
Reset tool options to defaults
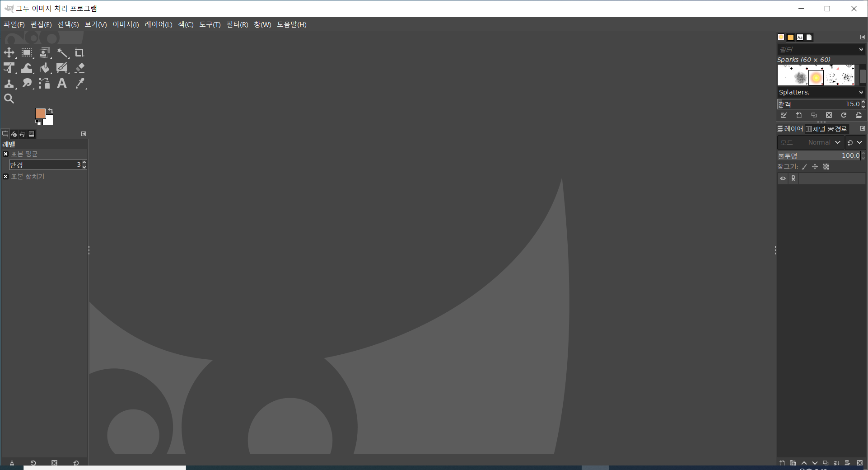(x=76, y=463)
